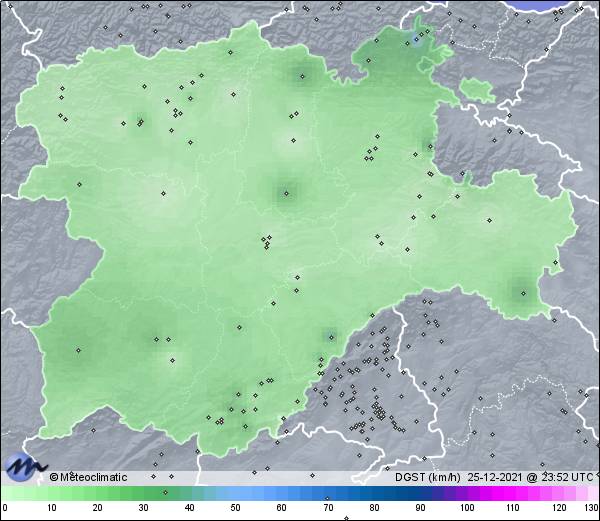Click the 130 value on the scale
This screenshot has height=521, width=600.
pos(592,508)
